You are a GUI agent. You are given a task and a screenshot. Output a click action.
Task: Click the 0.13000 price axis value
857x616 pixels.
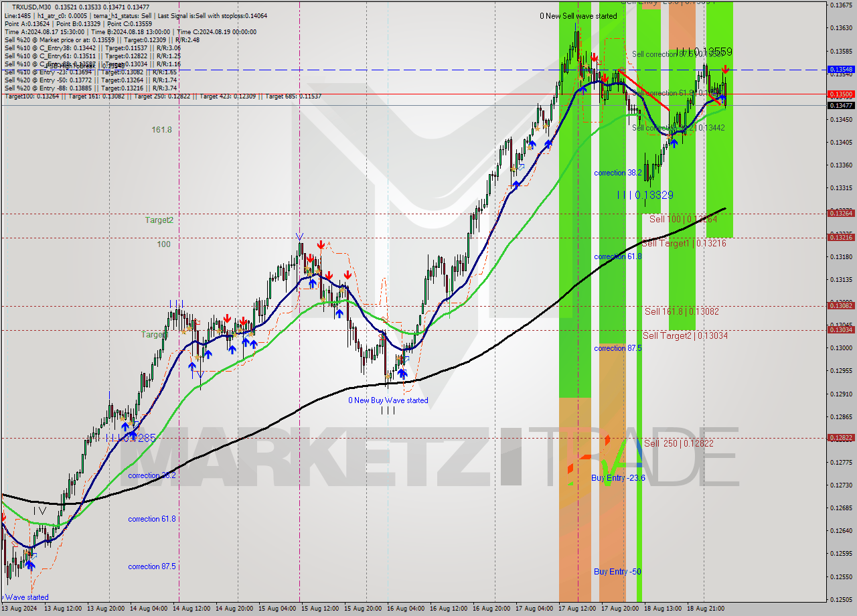click(841, 348)
